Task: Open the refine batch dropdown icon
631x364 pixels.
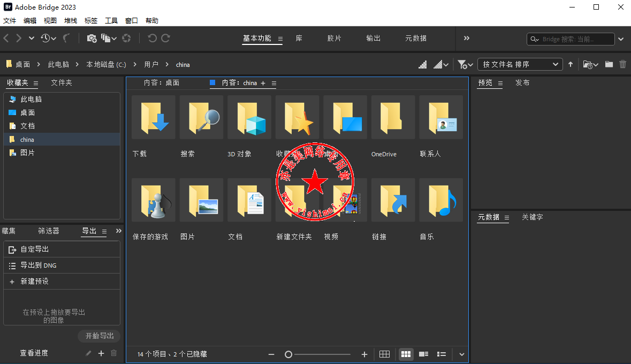Action: pyautogui.click(x=109, y=38)
